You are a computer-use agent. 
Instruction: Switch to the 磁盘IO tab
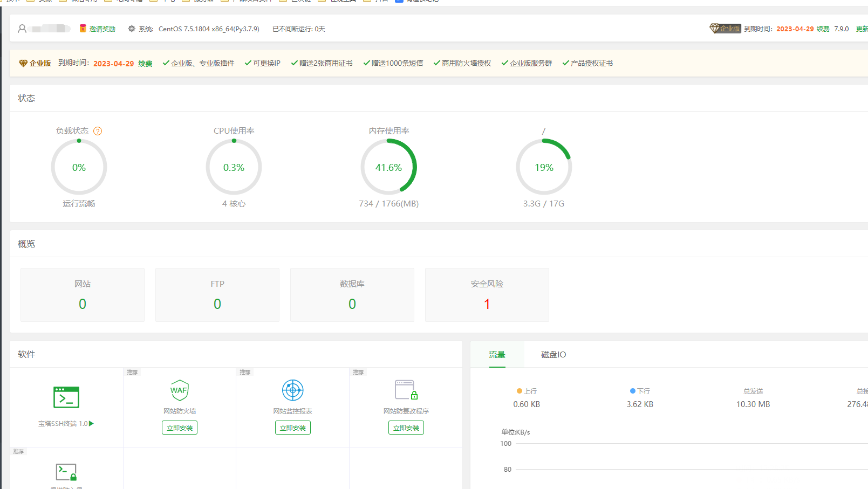[x=553, y=355]
